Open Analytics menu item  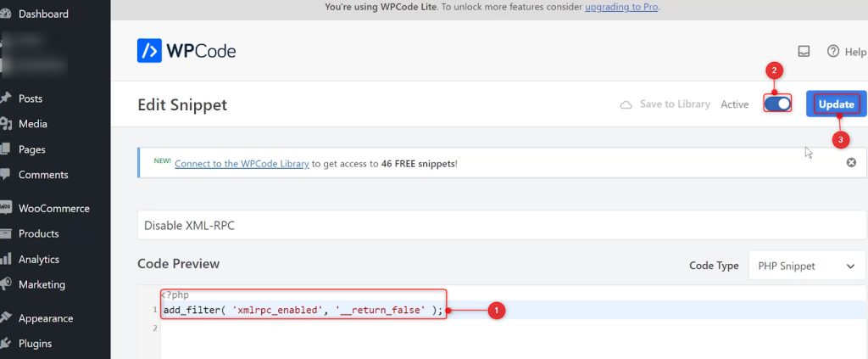coord(39,260)
